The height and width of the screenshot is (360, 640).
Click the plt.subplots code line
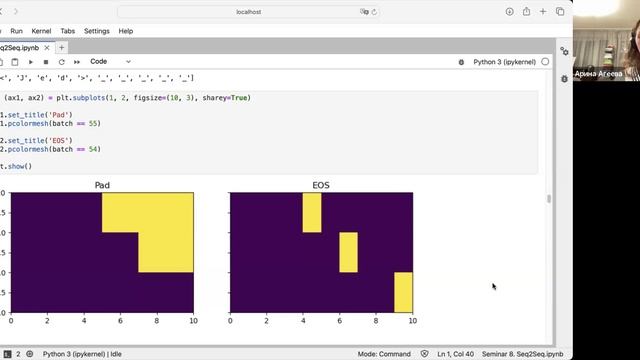click(126, 98)
